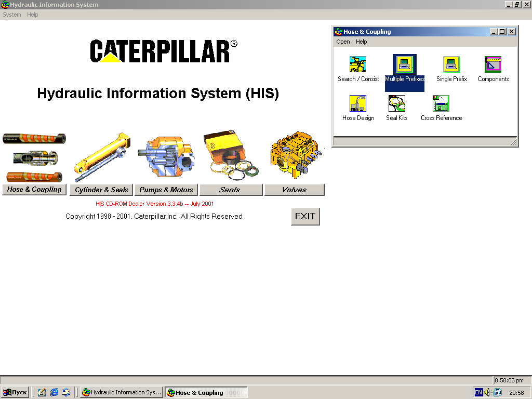Switch to Hydraulic Information System taskbar item
This screenshot has height=399, width=532.
tap(122, 392)
